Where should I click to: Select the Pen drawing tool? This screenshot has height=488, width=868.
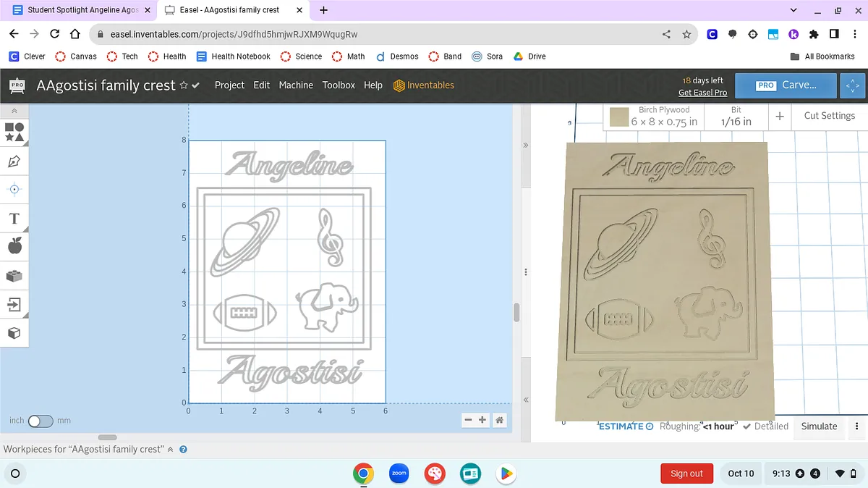pos(14,161)
